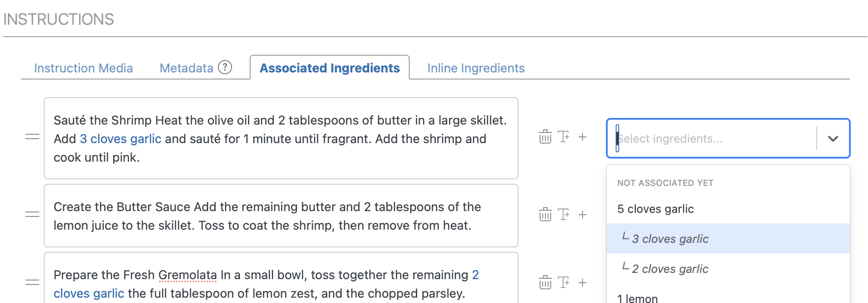Open the Inline Ingredients tab
Screen dimensions: 868x303
tap(476, 68)
